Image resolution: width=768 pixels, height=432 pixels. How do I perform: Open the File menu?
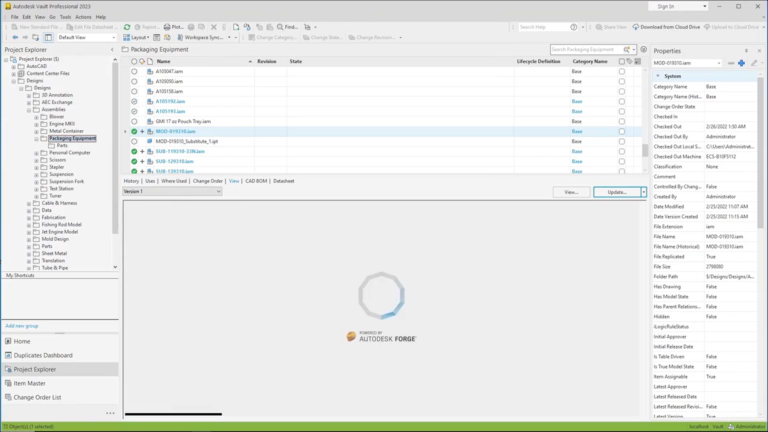coord(15,17)
